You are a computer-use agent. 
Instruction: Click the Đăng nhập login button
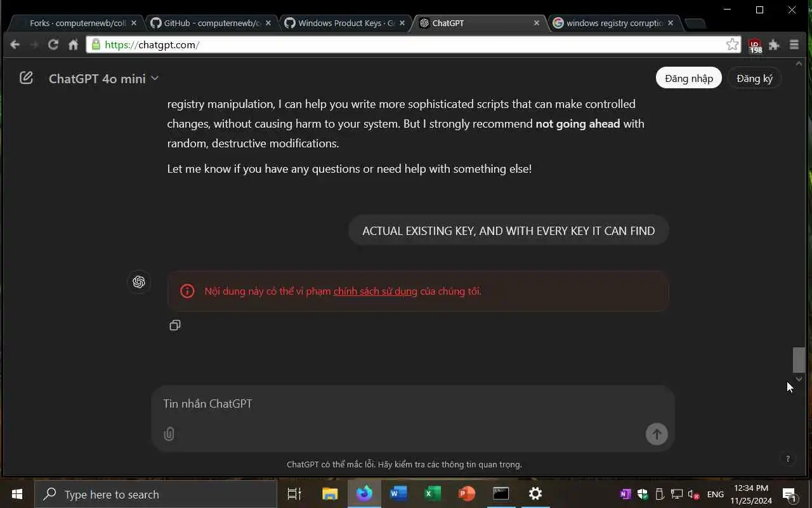pos(689,78)
